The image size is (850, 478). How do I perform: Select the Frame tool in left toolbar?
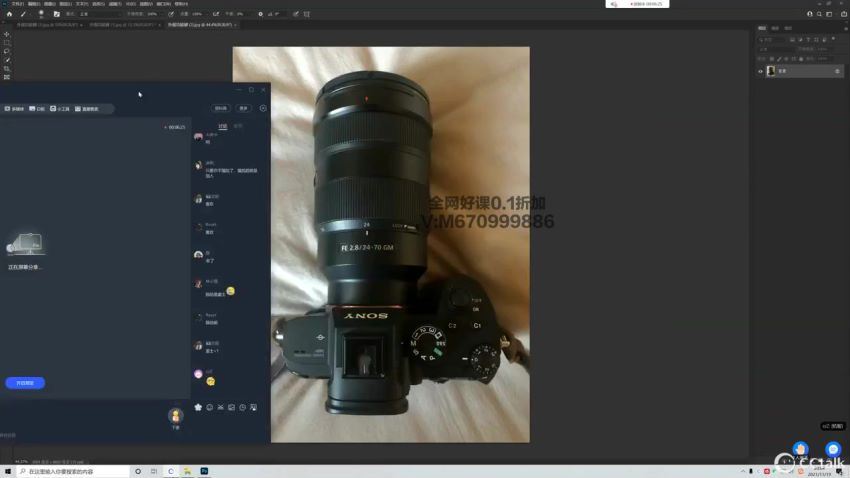click(x=7, y=77)
